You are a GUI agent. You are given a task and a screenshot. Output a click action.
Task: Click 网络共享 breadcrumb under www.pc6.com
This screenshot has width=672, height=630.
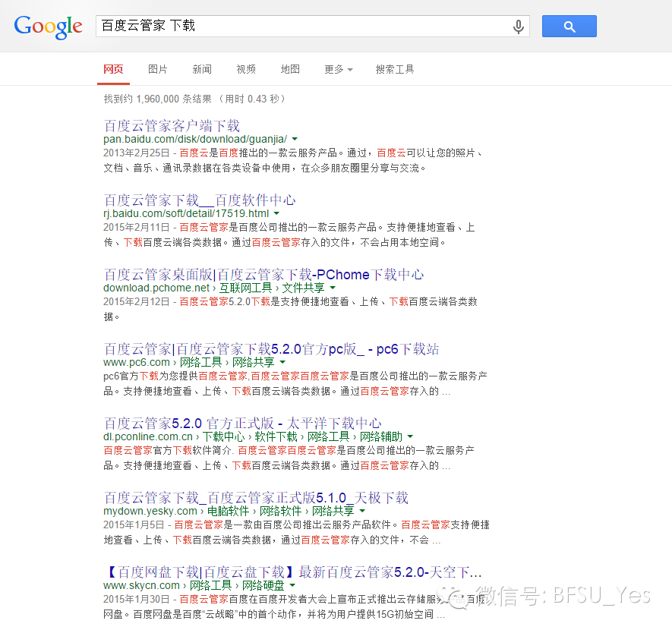(x=253, y=362)
